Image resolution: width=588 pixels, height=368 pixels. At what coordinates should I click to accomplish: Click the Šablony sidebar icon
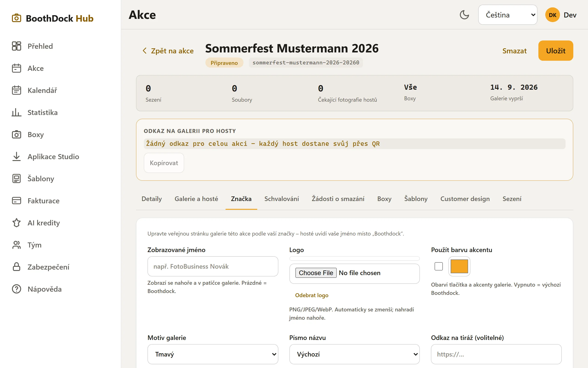point(17,179)
